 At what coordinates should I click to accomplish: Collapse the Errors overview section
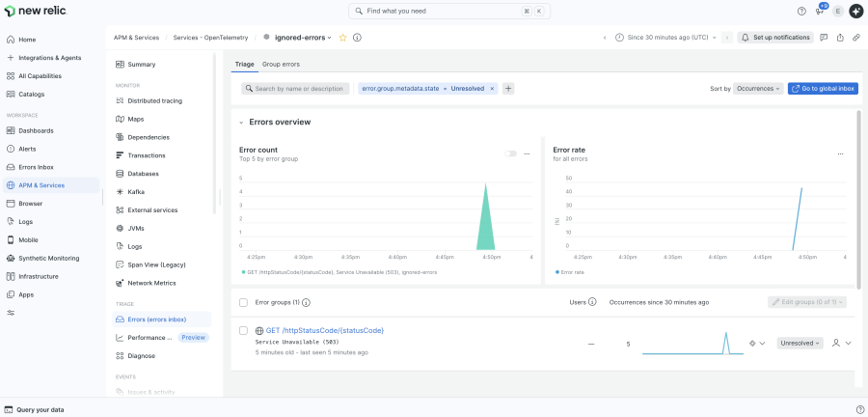[x=241, y=123]
